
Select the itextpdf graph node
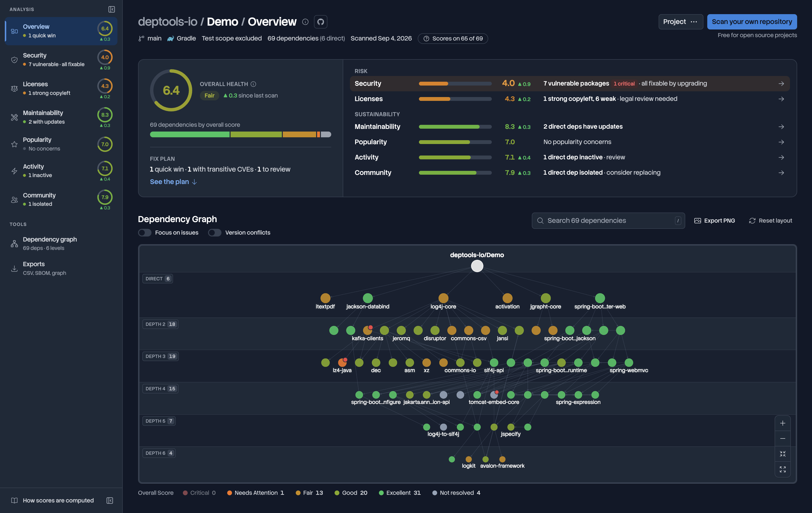tap(325, 298)
